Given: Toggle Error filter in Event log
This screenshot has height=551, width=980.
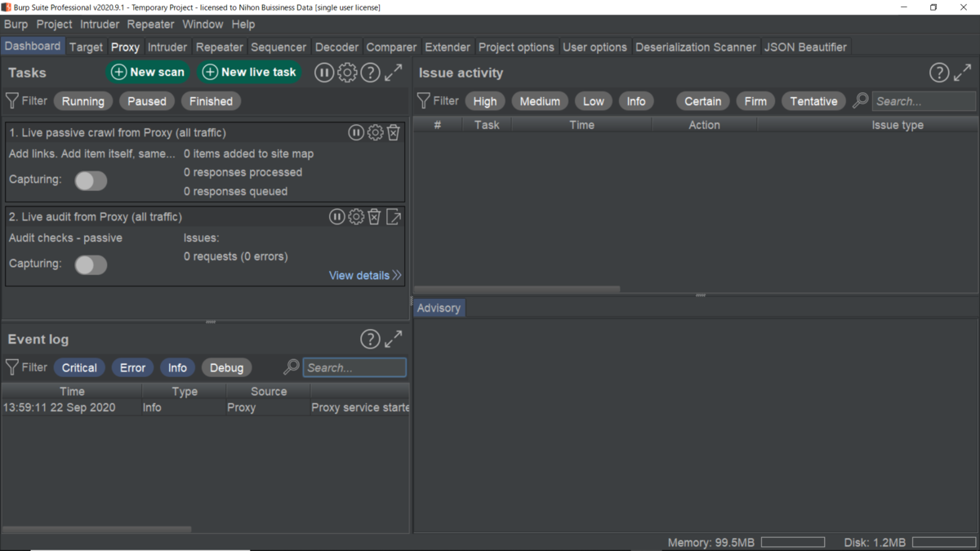Looking at the screenshot, I should click(x=132, y=367).
